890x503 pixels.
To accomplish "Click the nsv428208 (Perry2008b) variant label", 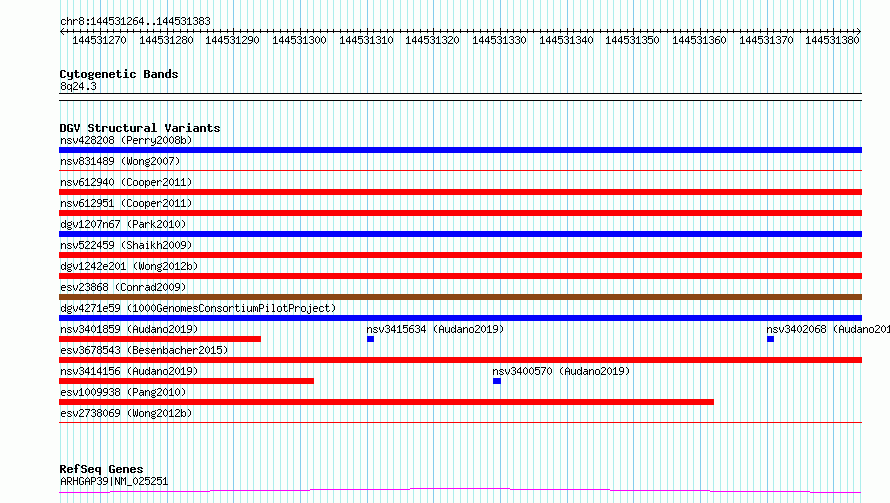I will click(126, 140).
